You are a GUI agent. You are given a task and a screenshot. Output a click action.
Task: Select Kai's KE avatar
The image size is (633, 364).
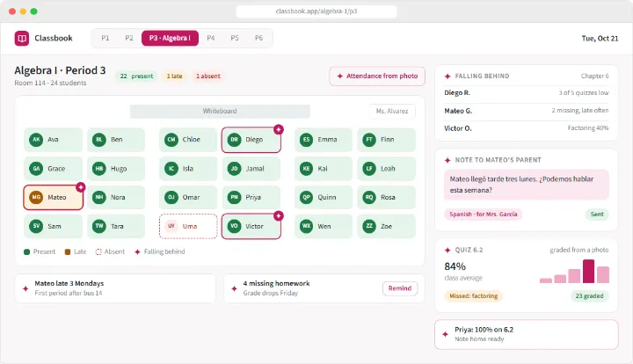click(306, 169)
